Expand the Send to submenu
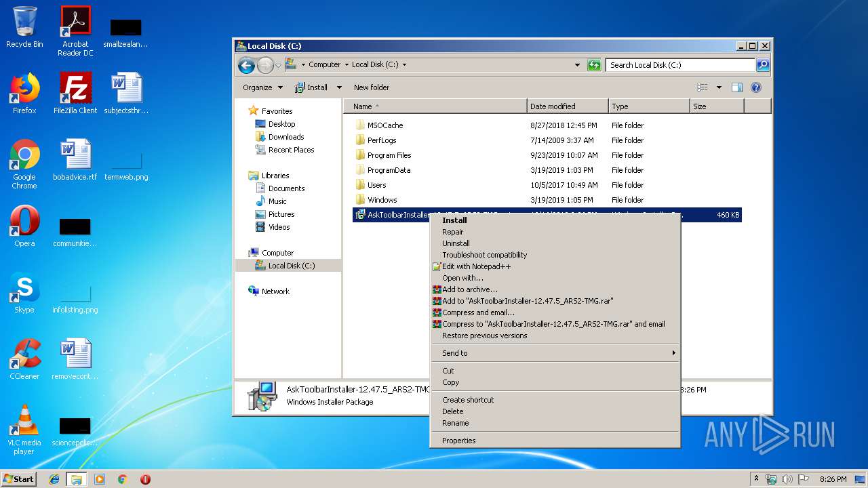 (555, 353)
